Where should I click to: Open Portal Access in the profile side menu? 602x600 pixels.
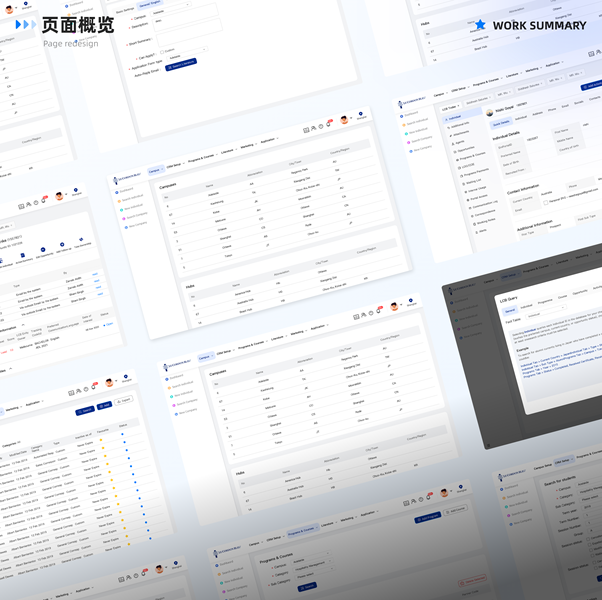click(x=477, y=197)
